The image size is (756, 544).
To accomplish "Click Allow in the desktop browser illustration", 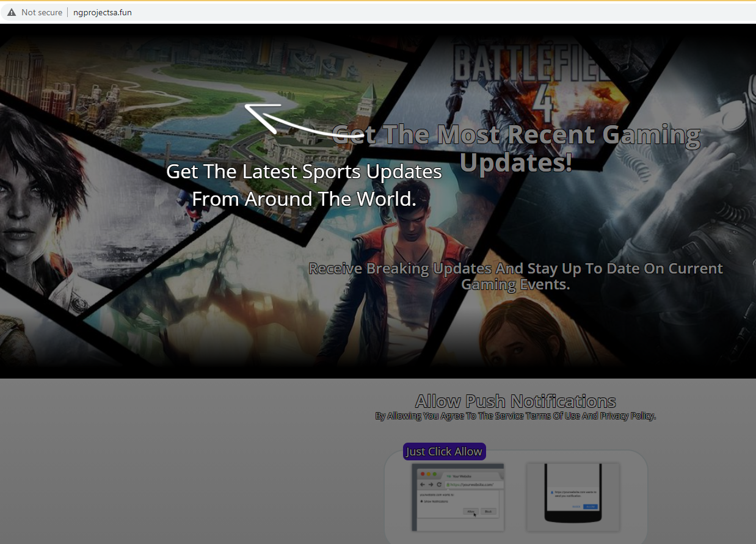I will [470, 512].
